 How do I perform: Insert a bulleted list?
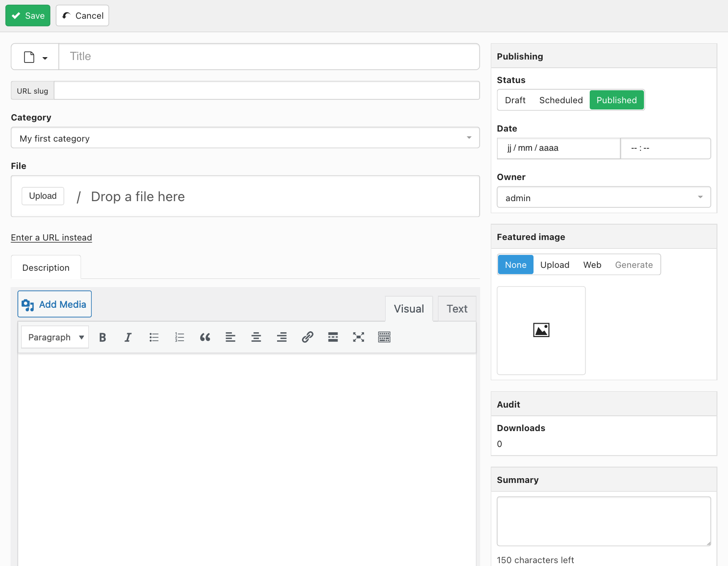pos(154,337)
